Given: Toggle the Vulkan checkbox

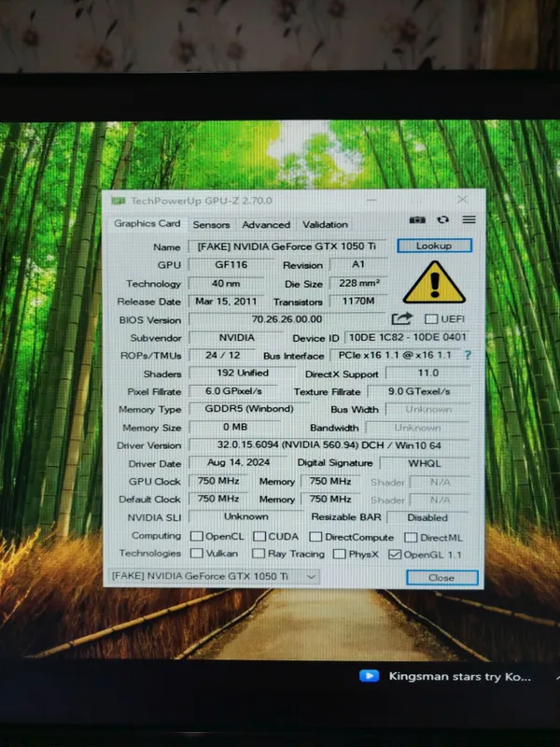Looking at the screenshot, I should pos(196,553).
